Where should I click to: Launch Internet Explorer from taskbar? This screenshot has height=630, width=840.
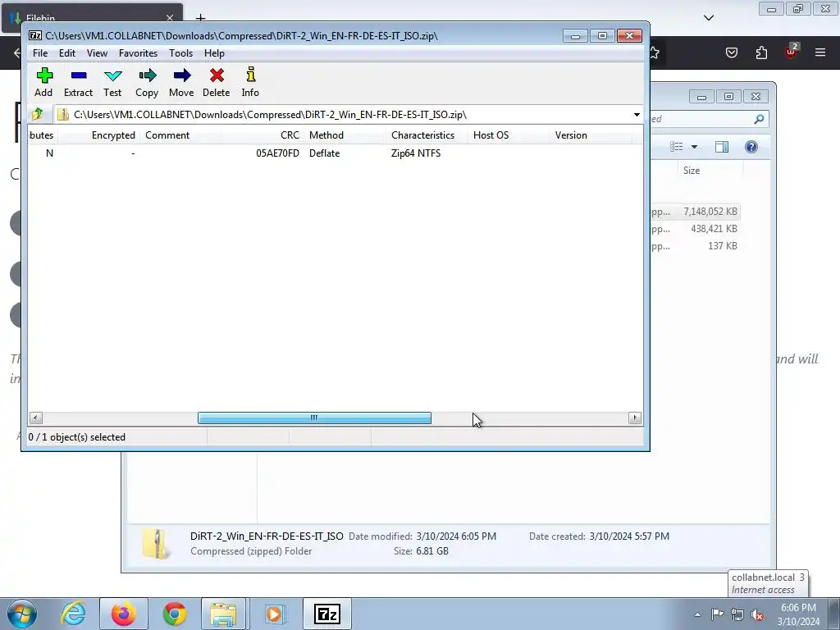[73, 614]
